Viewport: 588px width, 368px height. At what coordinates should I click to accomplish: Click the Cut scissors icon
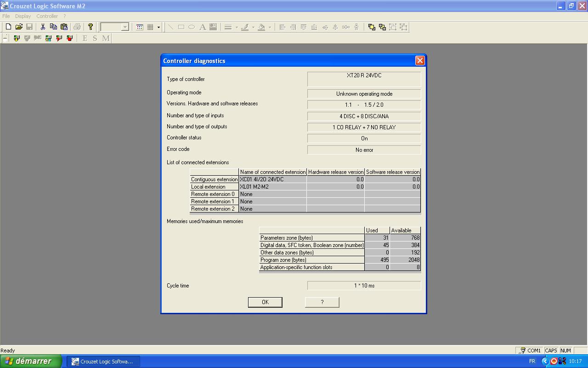pyautogui.click(x=43, y=27)
